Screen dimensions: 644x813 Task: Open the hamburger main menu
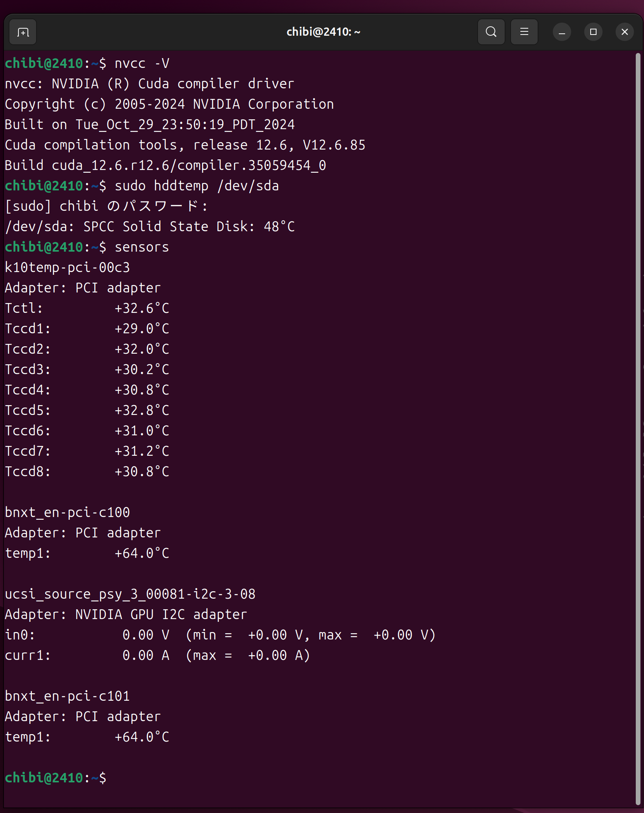pos(524,32)
